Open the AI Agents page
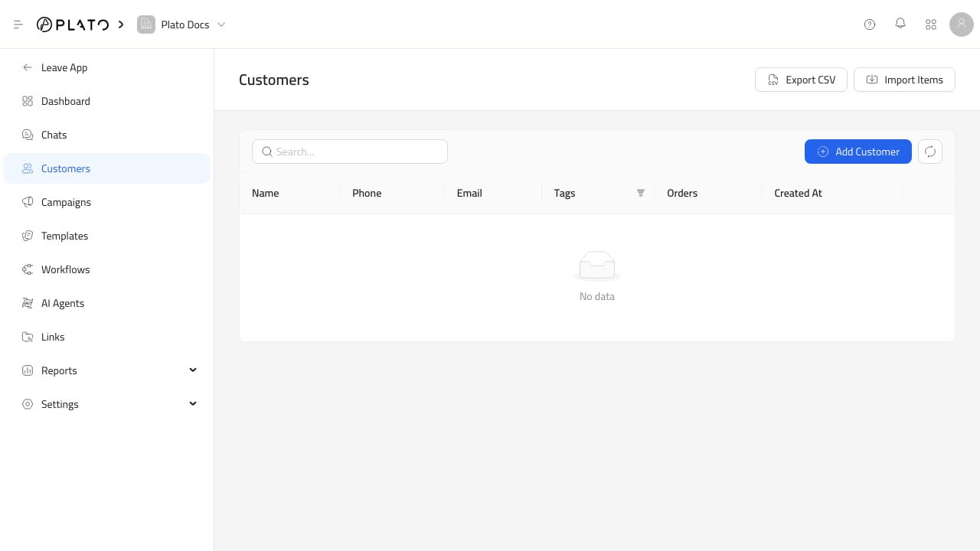This screenshot has height=551, width=980. [x=107, y=303]
